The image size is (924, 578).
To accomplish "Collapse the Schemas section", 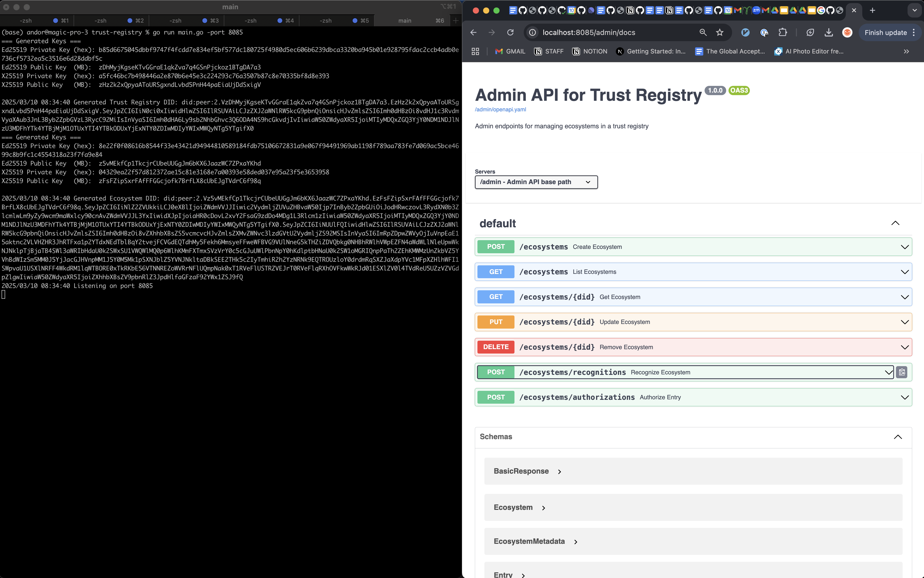I will point(898,437).
